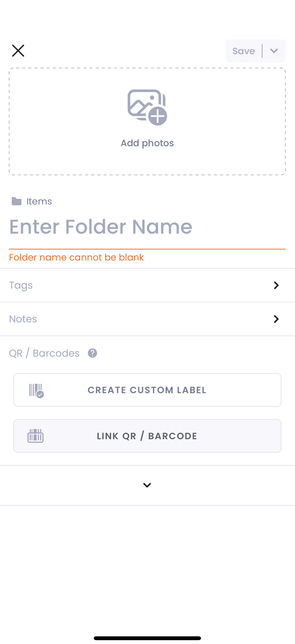Focus the Enter Folder Name field
This screenshot has width=295, height=644.
coord(147,227)
